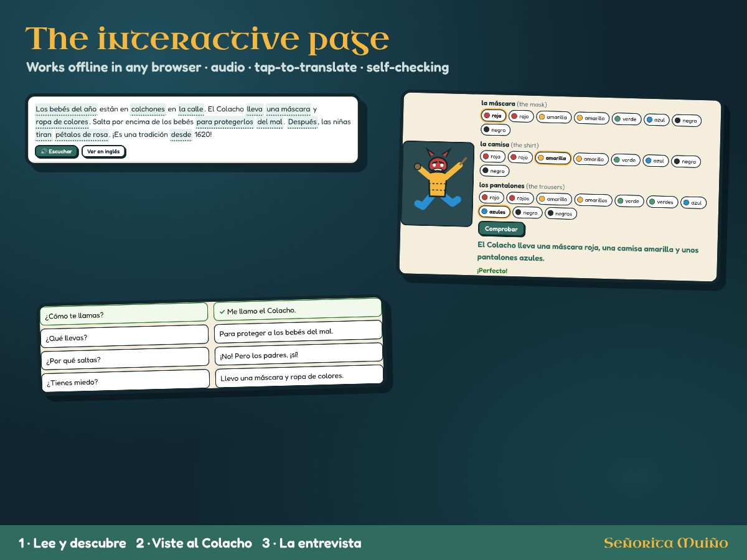The width and height of the screenshot is (747, 560).
Task: Pick the selected 'amarilla' for la camisa
Action: pyautogui.click(x=553, y=158)
